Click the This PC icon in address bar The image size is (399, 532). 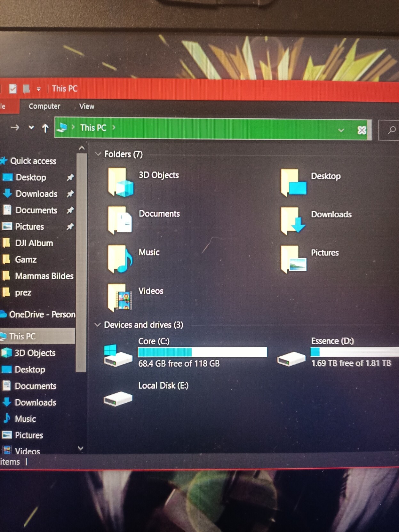click(x=62, y=128)
